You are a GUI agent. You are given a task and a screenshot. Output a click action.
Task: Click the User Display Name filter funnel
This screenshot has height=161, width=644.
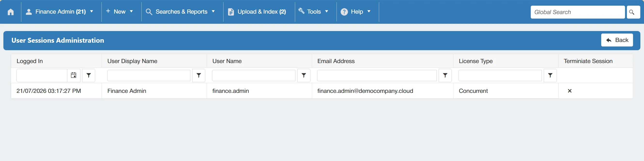[199, 75]
